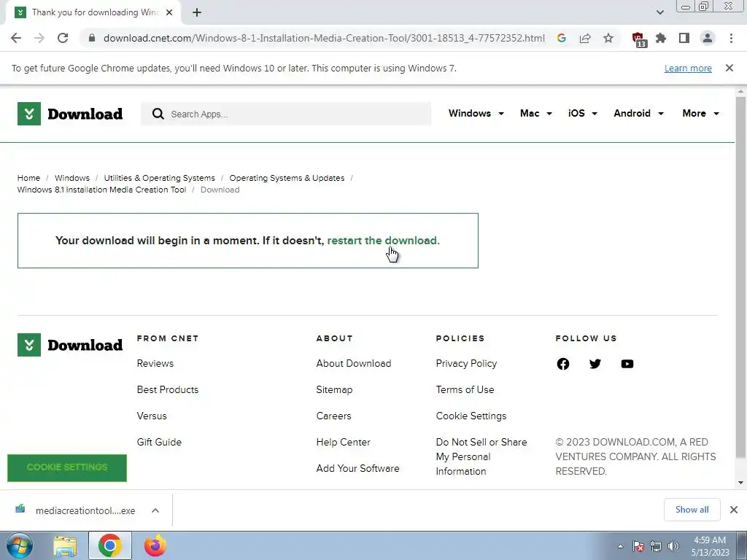This screenshot has width=747, height=560.
Task: Expand the More menu dropdown
Action: pos(700,113)
